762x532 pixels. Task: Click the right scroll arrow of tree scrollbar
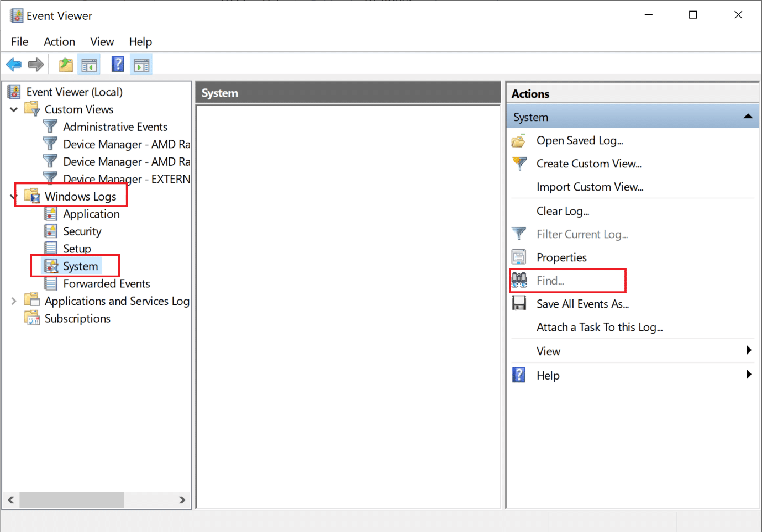click(182, 500)
